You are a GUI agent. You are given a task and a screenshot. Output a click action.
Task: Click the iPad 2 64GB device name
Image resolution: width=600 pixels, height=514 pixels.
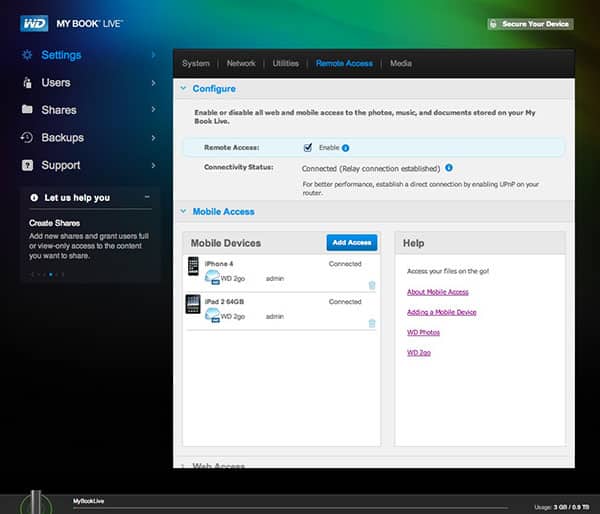tap(224, 302)
